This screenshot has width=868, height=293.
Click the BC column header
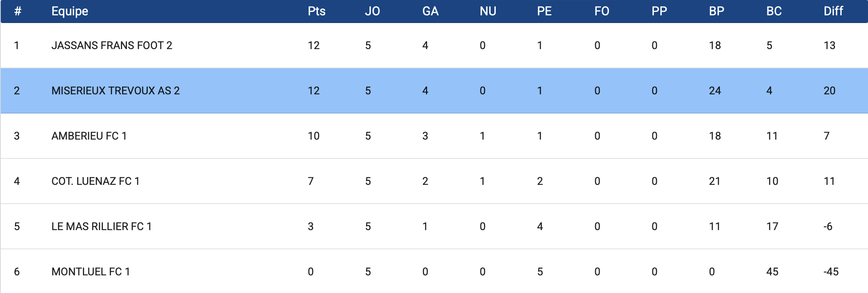coord(774,11)
